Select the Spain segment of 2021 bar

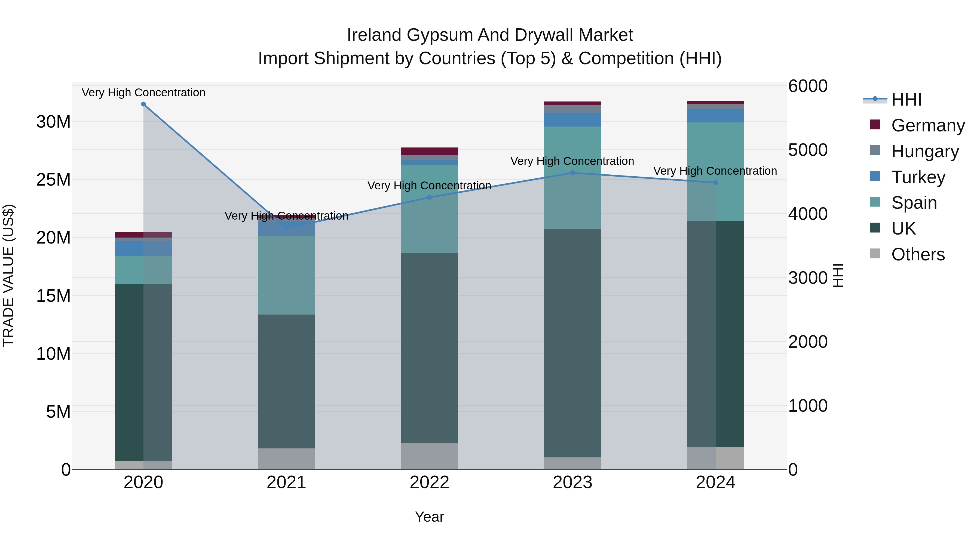286,275
